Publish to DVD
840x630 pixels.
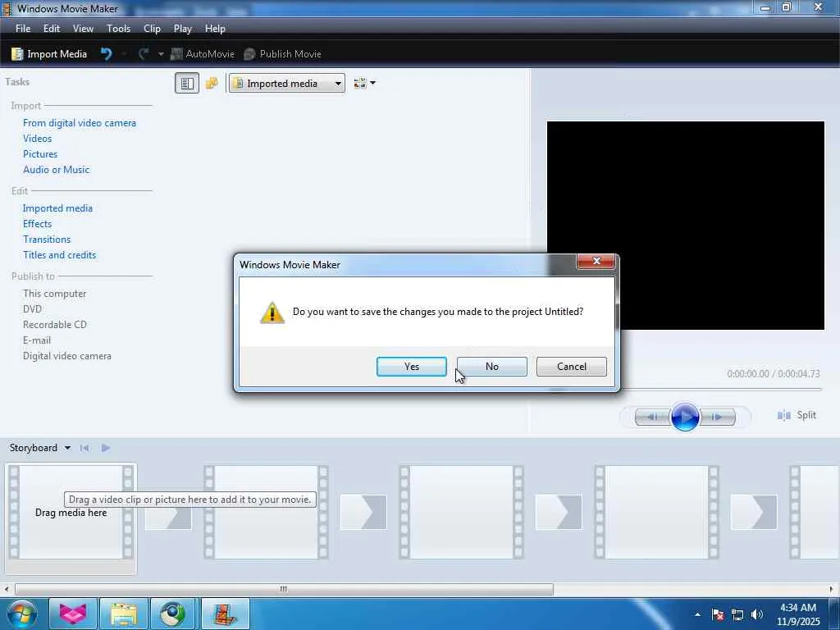pos(32,309)
